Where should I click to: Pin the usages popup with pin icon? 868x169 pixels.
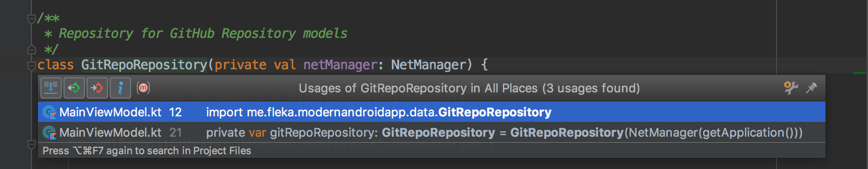click(x=812, y=88)
